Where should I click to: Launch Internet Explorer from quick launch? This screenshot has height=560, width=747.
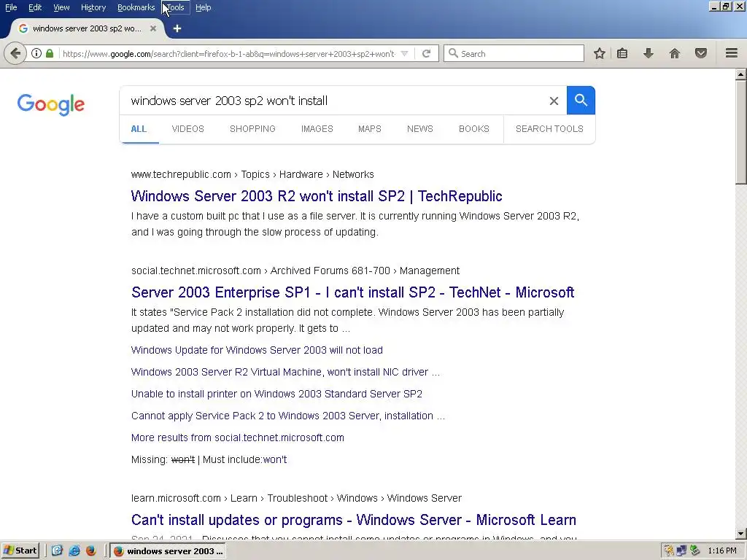[x=74, y=551]
